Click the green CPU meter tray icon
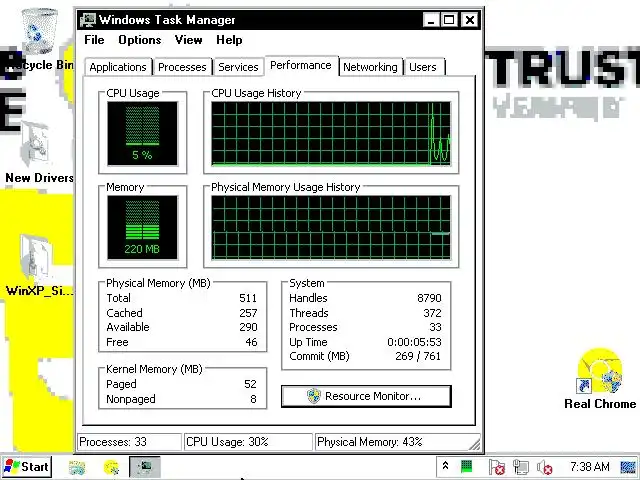 pos(467,466)
